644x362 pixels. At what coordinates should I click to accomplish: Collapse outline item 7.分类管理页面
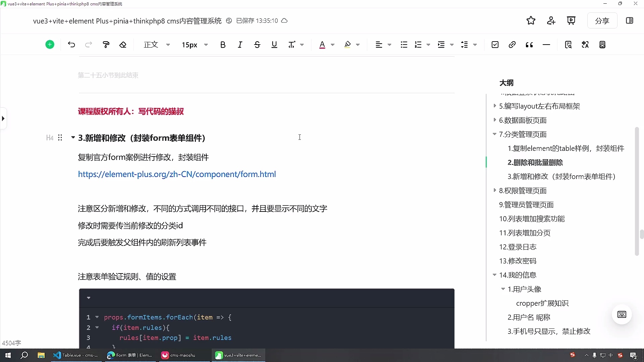pos(494,134)
